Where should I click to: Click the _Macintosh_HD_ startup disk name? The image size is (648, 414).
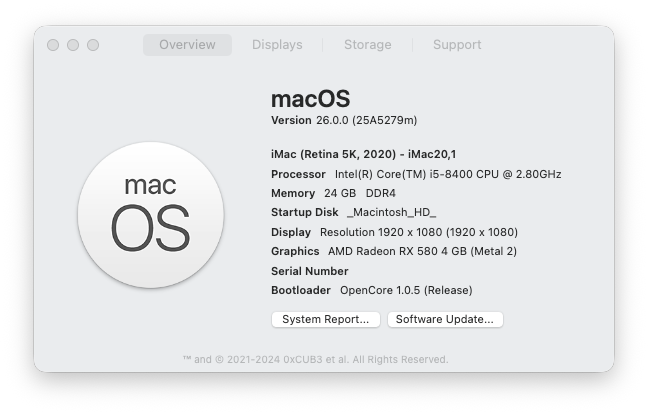(x=391, y=212)
